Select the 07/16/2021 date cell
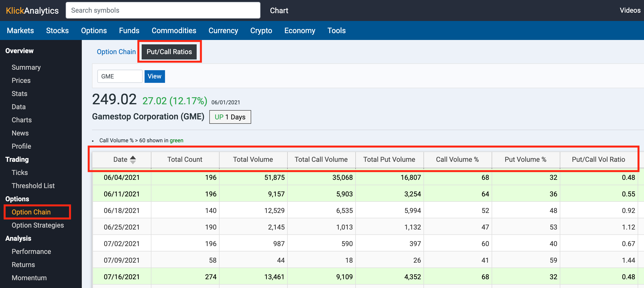Screen dimensions: 644x288 (x=122, y=277)
